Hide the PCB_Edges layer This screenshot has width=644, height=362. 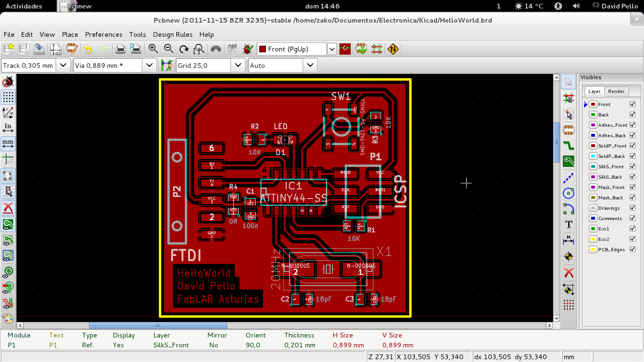click(x=633, y=249)
